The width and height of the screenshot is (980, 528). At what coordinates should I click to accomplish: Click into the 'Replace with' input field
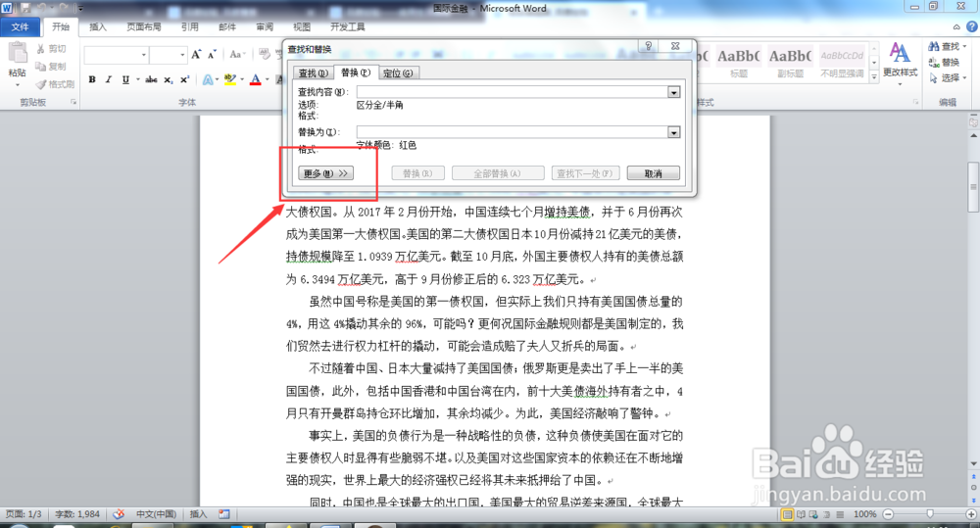point(513,132)
